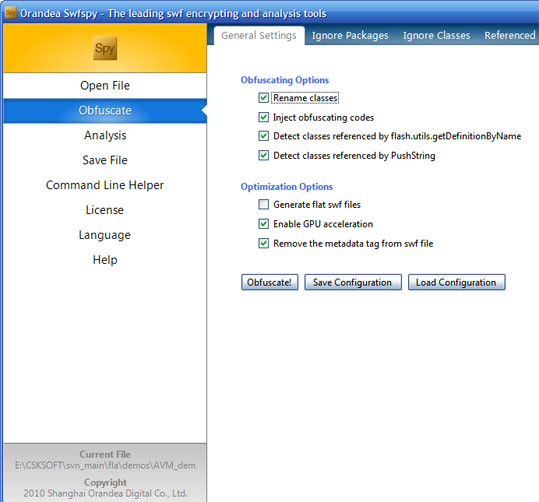Click the Swfspy title bar app icon
The image size is (539, 502).
(11, 13)
